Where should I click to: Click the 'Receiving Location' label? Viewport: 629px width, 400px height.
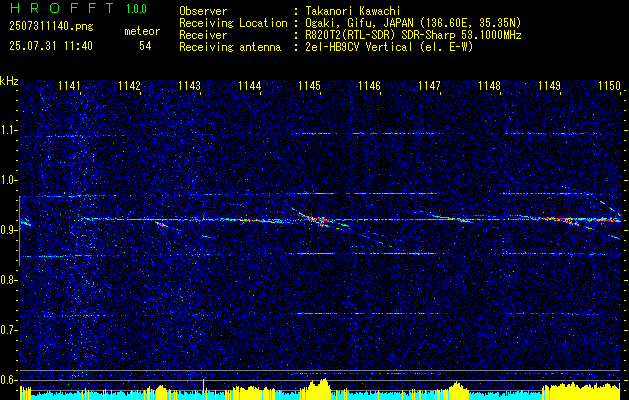233,23
